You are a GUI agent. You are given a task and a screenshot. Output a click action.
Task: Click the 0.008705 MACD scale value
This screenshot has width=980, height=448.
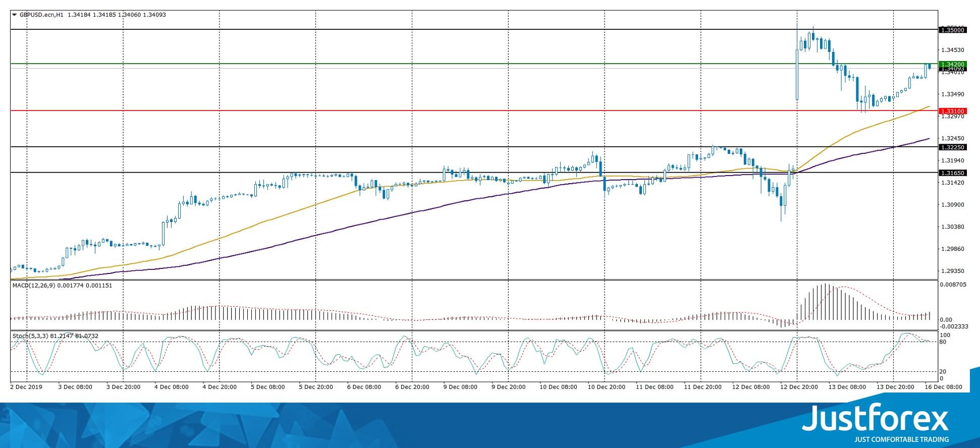953,285
